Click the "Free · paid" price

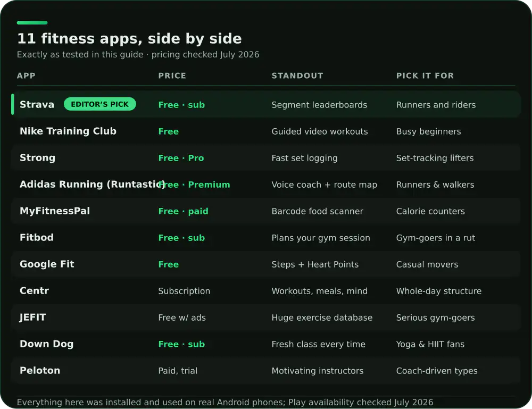tap(183, 211)
